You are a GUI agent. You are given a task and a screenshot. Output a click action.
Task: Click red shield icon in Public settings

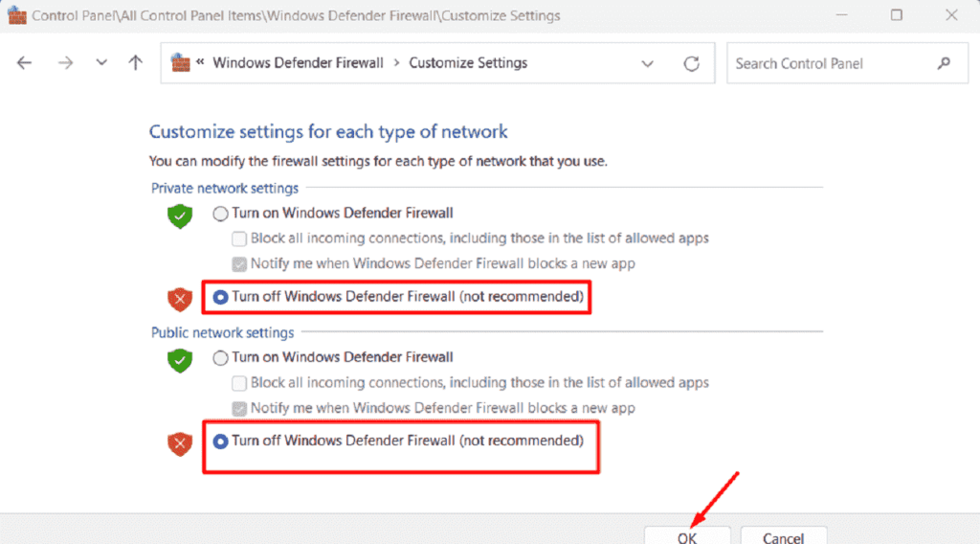(x=180, y=444)
